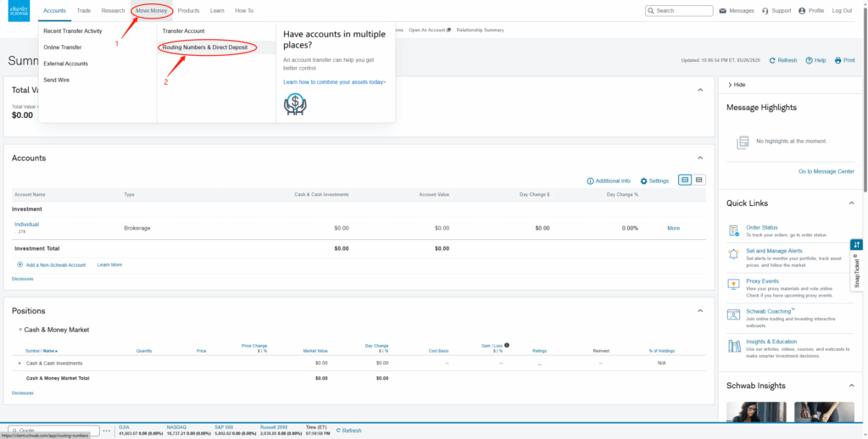The width and height of the screenshot is (868, 439).
Task: Click the Charles Schwab logo icon
Action: point(19,11)
